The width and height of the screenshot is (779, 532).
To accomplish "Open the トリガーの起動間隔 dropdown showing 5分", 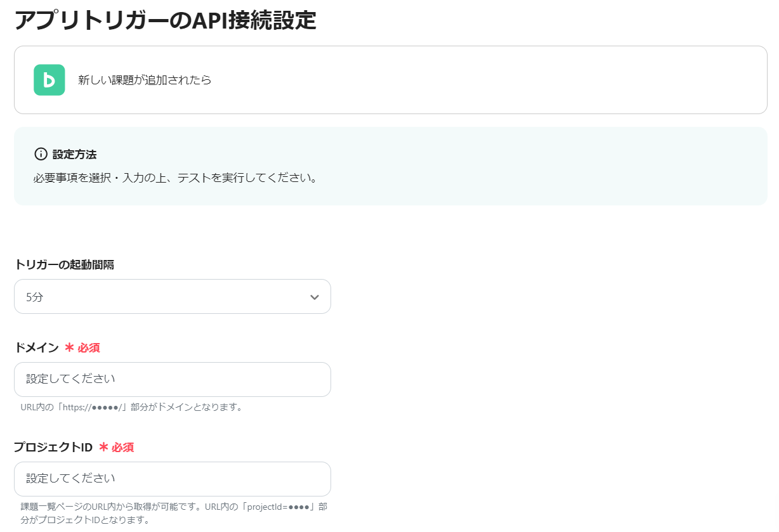I will point(173,296).
